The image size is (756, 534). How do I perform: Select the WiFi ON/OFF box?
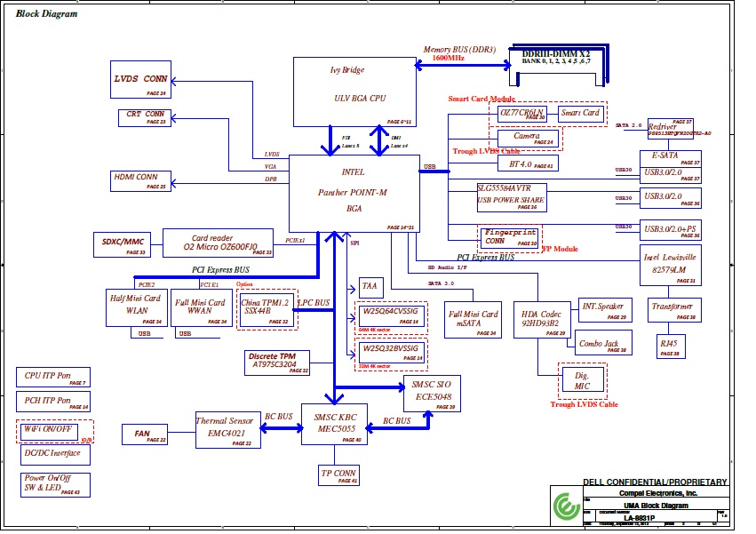[x=54, y=431]
